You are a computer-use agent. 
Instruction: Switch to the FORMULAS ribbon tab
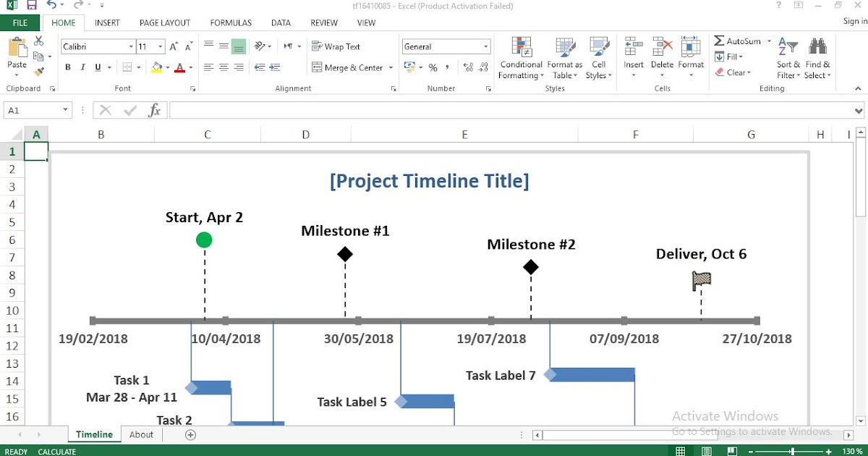click(x=230, y=22)
